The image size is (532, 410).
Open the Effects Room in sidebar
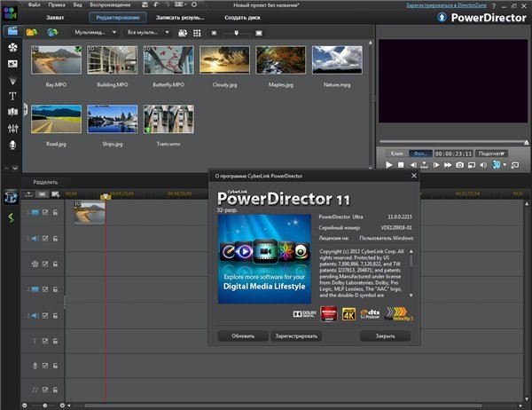coord(13,48)
